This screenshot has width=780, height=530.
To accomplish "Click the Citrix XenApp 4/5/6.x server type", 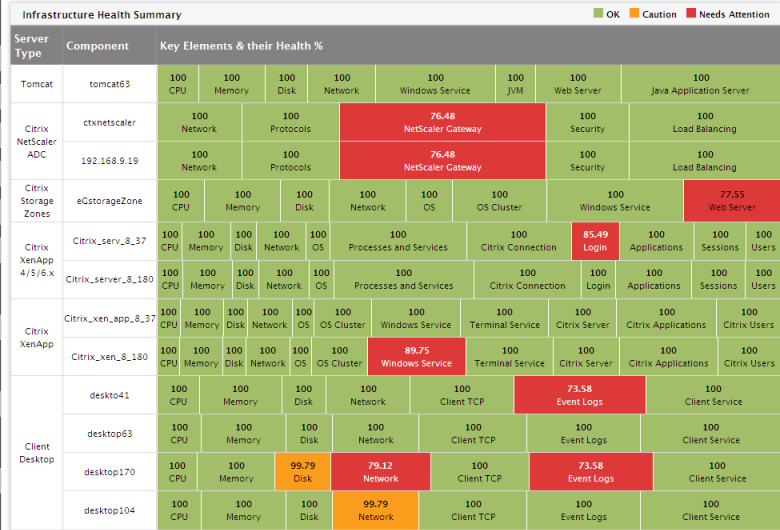I will click(37, 260).
